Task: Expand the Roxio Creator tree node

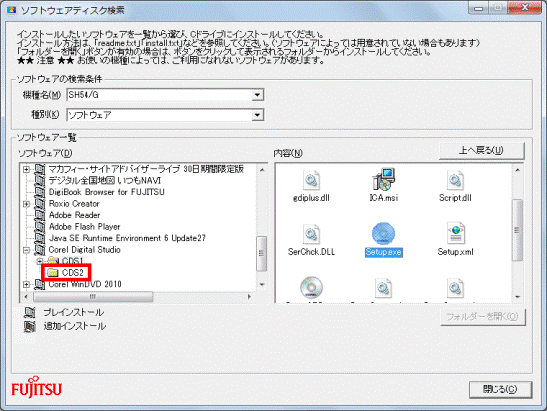Action: pyautogui.click(x=26, y=204)
